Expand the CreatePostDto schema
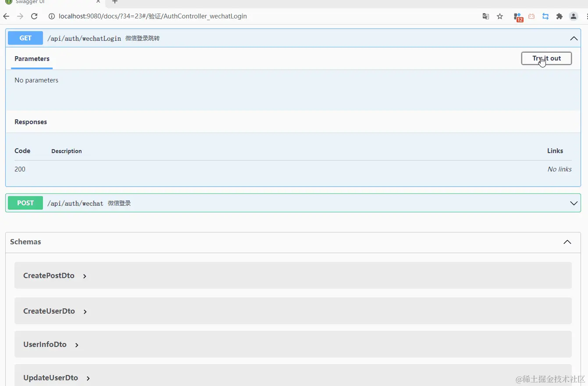The image size is (588, 386). 85,276
